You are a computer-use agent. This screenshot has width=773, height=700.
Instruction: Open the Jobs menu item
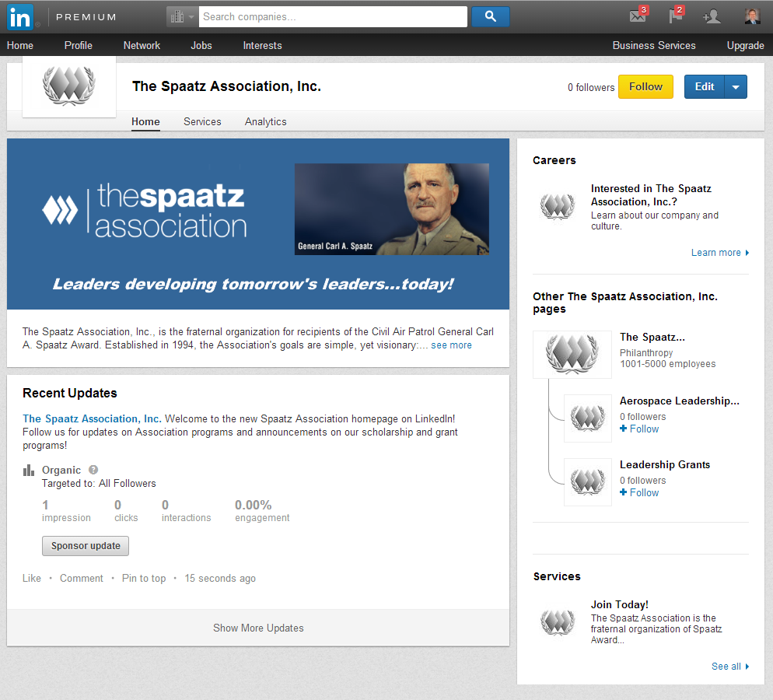pyautogui.click(x=201, y=45)
